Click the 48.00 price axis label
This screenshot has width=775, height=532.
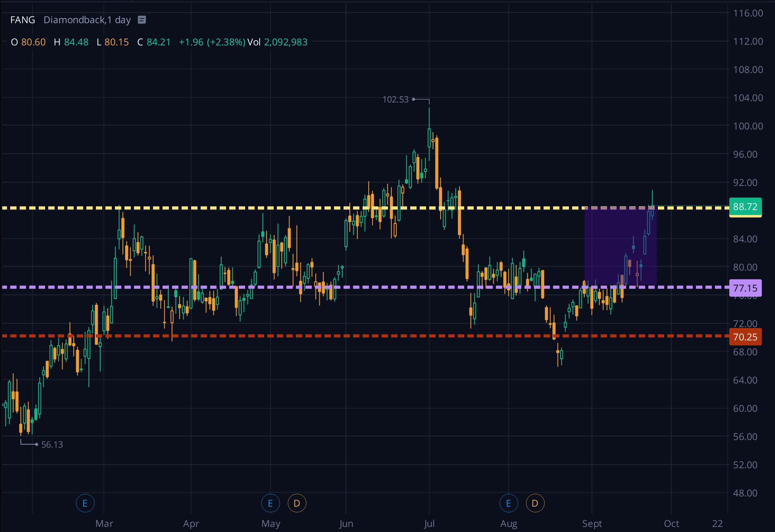(x=745, y=493)
